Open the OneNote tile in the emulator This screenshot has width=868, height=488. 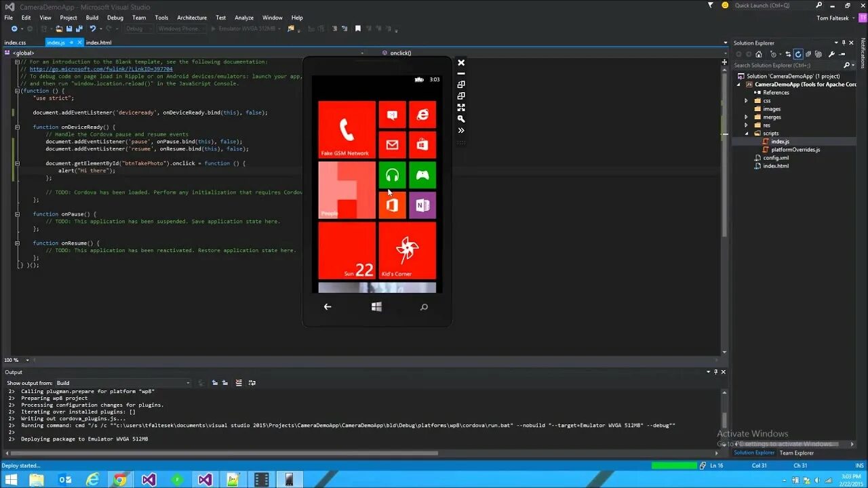(422, 205)
